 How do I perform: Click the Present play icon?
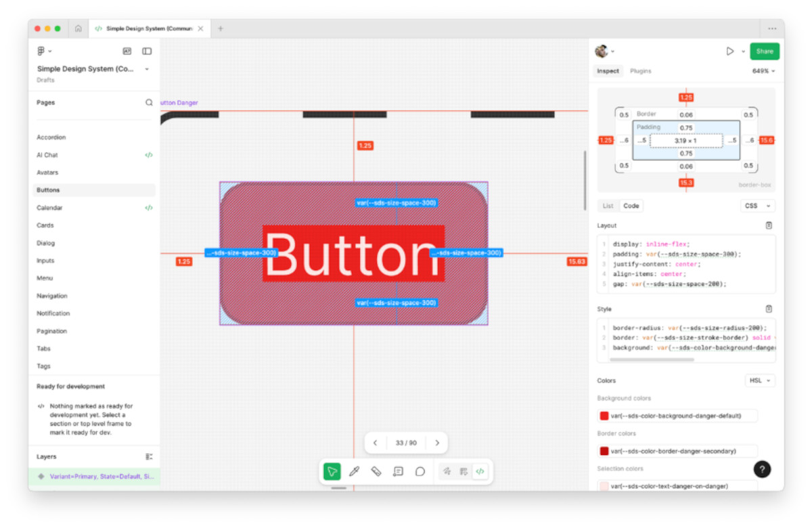(730, 51)
